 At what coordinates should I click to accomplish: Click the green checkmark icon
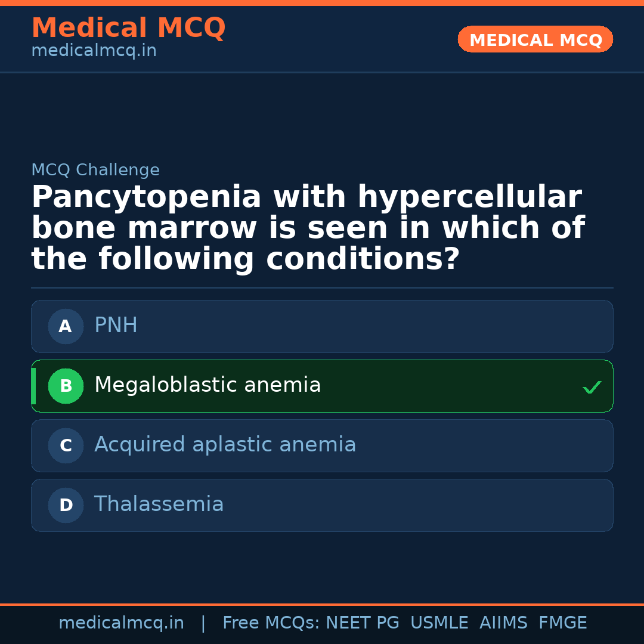coord(592,388)
